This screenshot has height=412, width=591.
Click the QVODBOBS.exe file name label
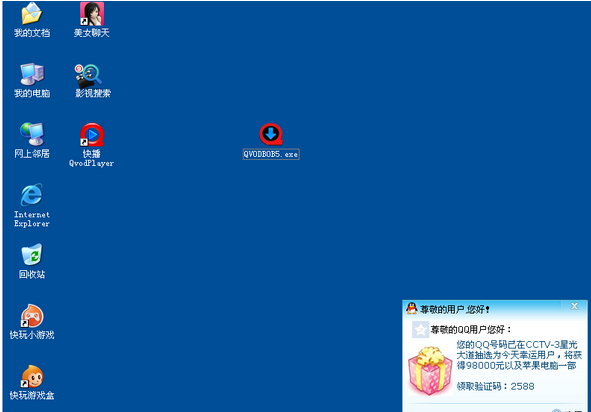pos(271,154)
